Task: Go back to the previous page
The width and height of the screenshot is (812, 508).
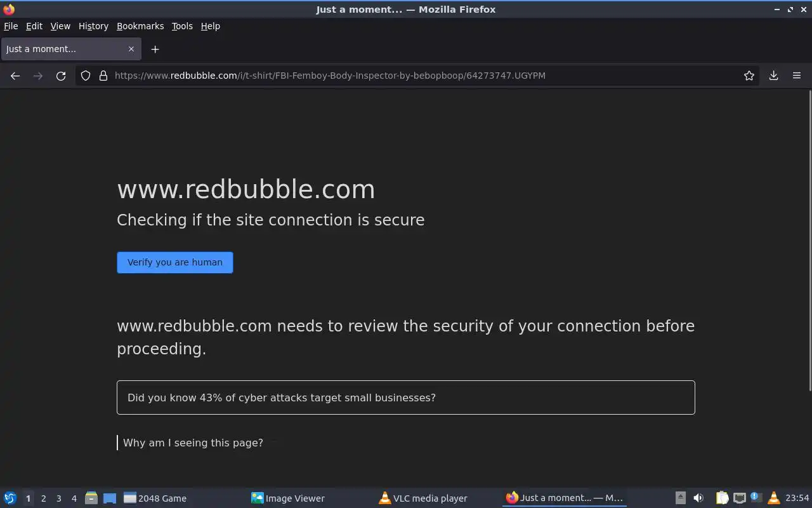Action: (x=15, y=76)
